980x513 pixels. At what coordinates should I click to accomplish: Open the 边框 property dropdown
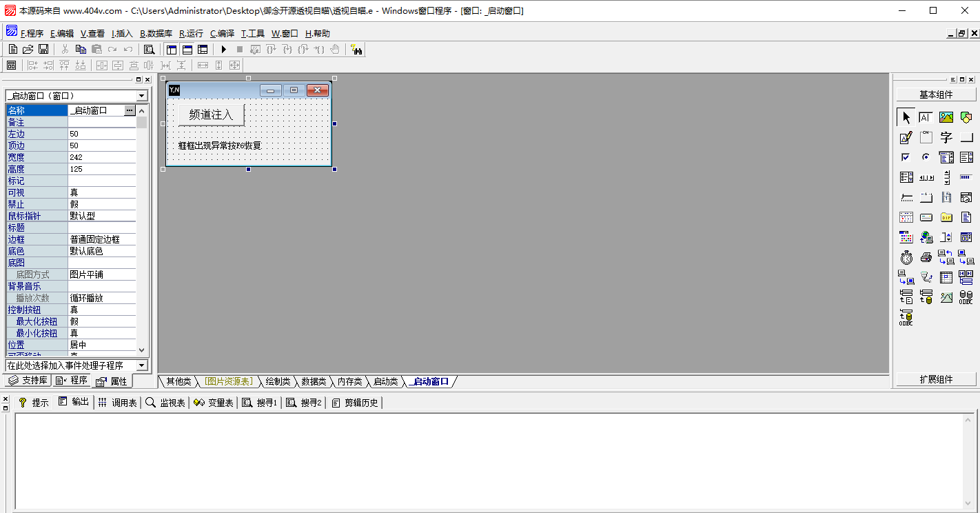(x=103, y=239)
